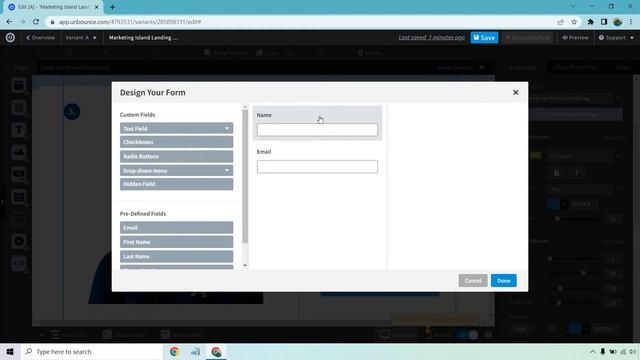Open the active Chrome taskbar icon
Screen dimensions: 640x360
(216, 351)
